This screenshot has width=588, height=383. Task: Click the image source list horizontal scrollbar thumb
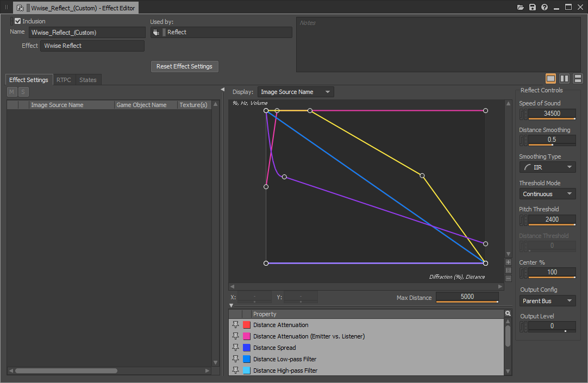(x=66, y=371)
